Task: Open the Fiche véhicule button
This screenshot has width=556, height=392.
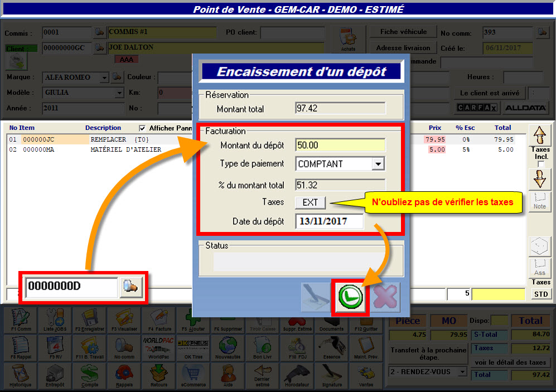Action: pos(403,32)
